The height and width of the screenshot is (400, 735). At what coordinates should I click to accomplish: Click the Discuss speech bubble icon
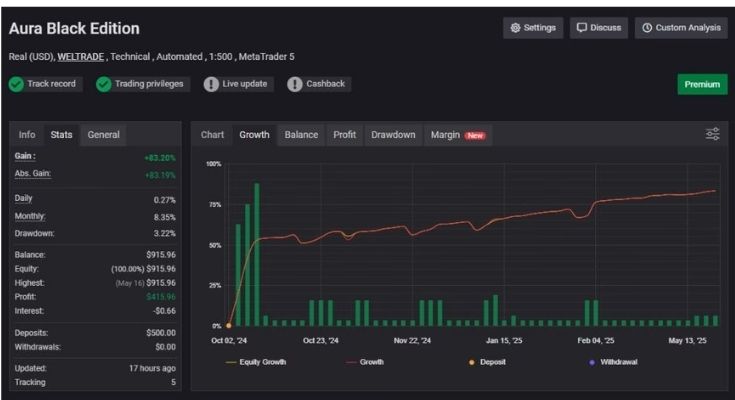(x=582, y=28)
